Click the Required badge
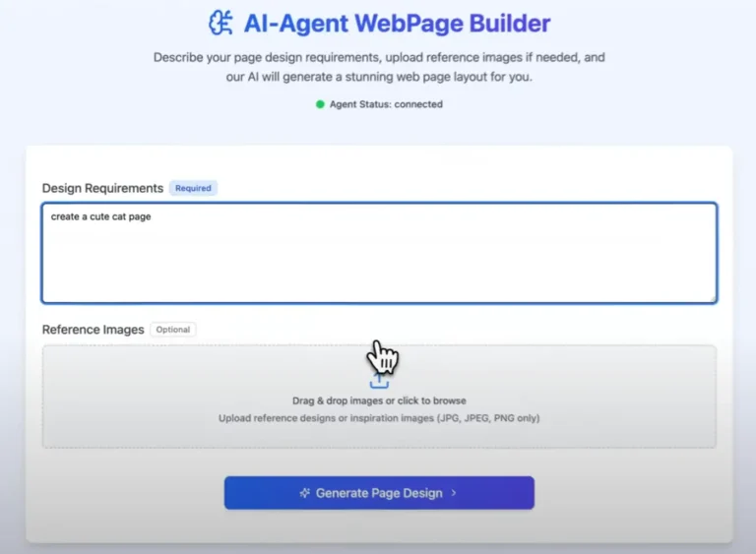This screenshot has width=756, height=554. (x=193, y=188)
